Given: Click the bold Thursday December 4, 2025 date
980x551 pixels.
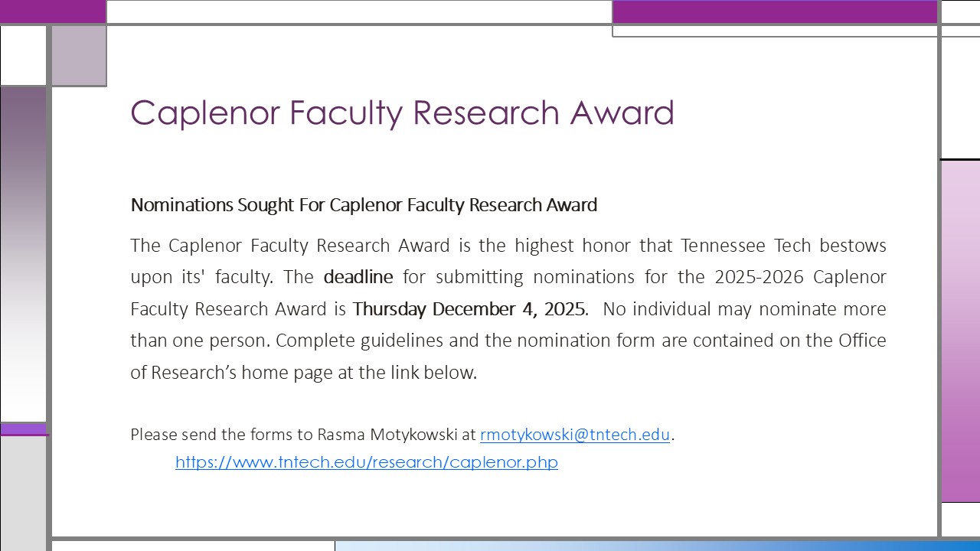Looking at the screenshot, I should (x=469, y=309).
